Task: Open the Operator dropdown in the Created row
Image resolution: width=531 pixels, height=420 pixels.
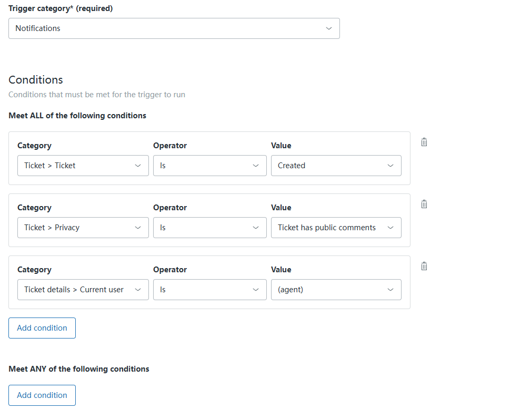Action: [209, 166]
